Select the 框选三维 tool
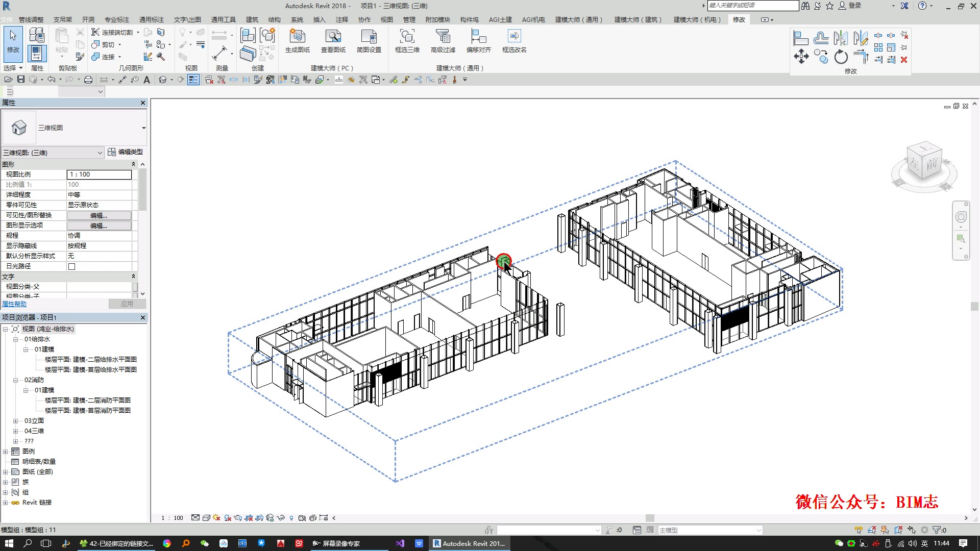Viewport: 980px width, 551px height. [x=407, y=37]
